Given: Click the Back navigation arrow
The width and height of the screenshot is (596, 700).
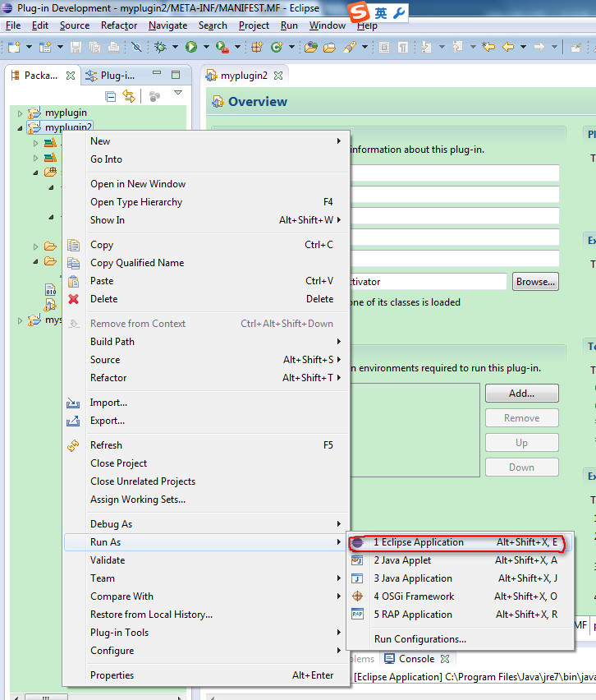Looking at the screenshot, I should (508, 47).
